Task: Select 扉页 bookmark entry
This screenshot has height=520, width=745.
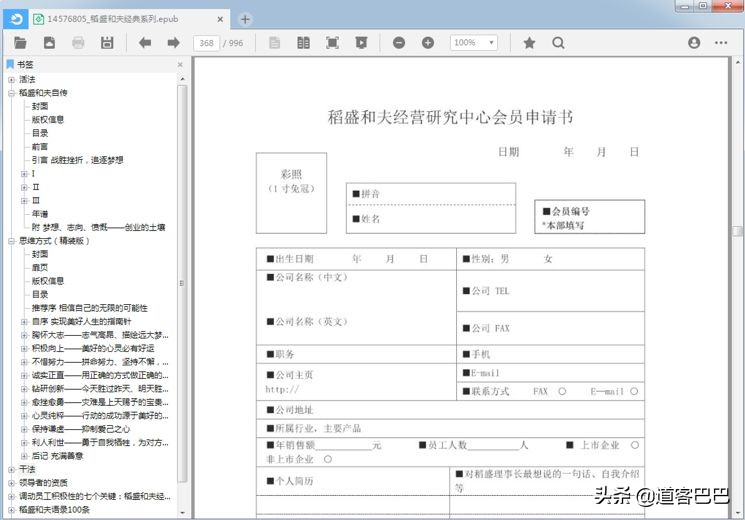Action: click(x=40, y=267)
